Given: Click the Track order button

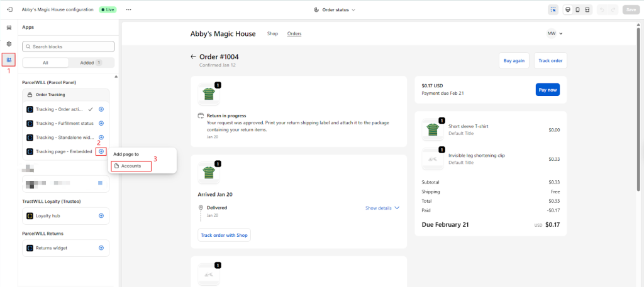Looking at the screenshot, I should [x=550, y=61].
